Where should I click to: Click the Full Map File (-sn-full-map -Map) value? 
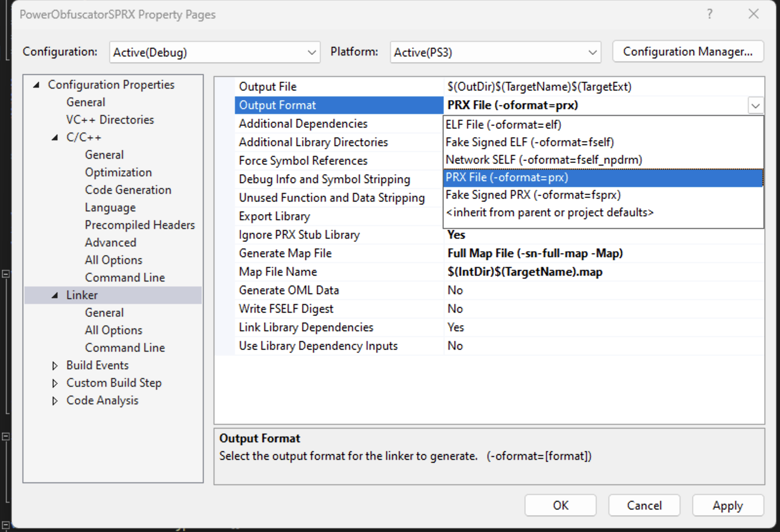(535, 253)
